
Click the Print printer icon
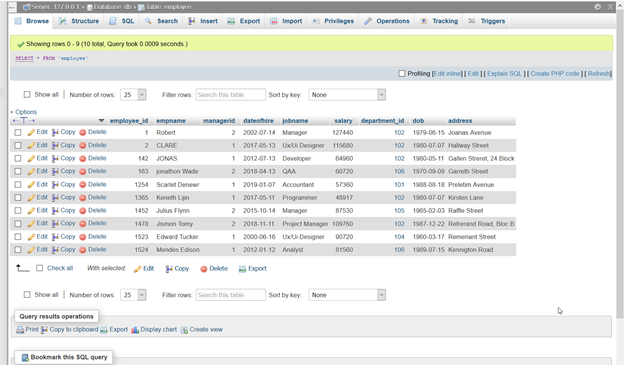point(20,330)
